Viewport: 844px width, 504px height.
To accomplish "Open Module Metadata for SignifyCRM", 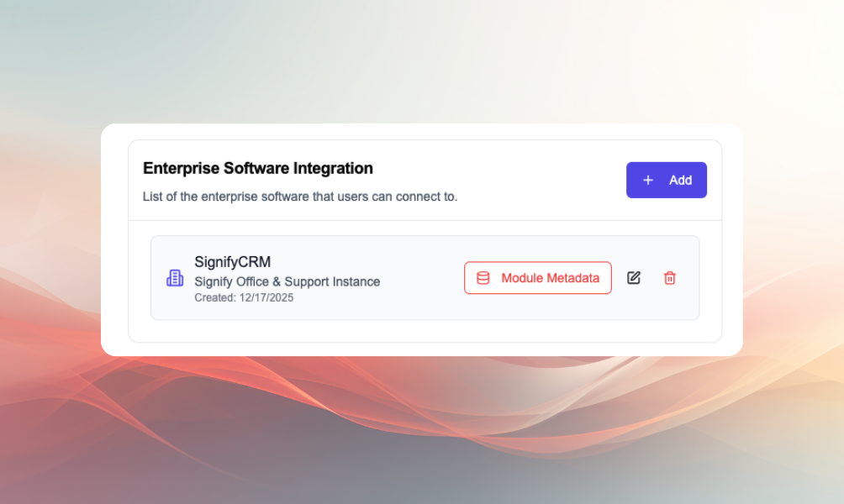I will pyautogui.click(x=538, y=278).
